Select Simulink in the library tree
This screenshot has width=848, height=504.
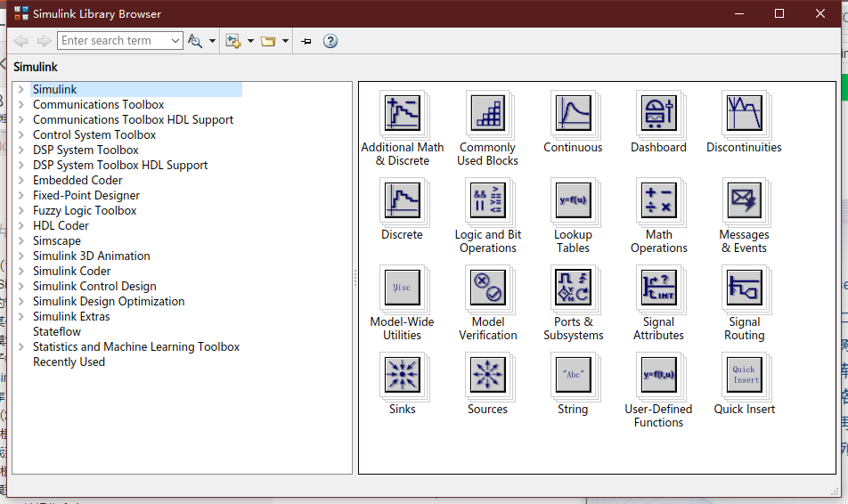pyautogui.click(x=54, y=89)
